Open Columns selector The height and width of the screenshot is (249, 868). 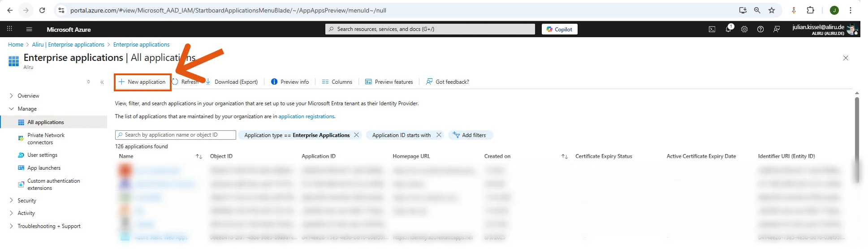click(x=337, y=82)
